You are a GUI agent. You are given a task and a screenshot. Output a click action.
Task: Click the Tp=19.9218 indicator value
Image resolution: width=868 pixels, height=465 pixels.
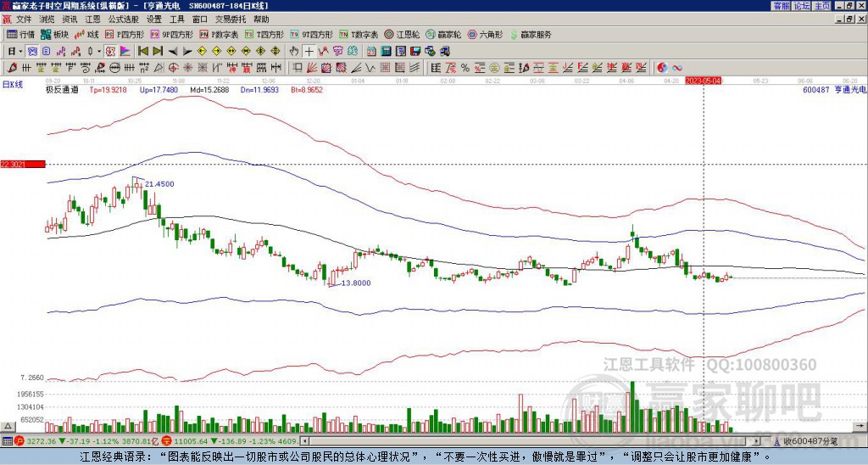pos(108,89)
